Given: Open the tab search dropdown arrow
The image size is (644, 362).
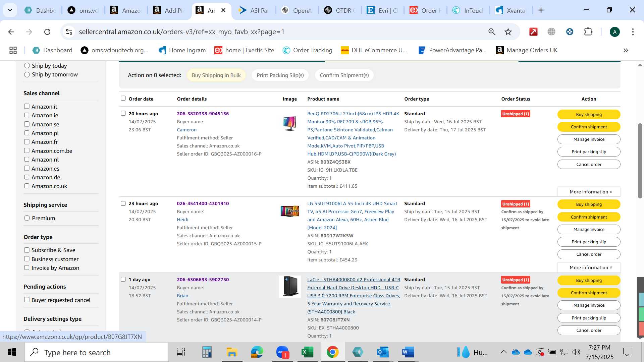Looking at the screenshot, I should (10, 10).
